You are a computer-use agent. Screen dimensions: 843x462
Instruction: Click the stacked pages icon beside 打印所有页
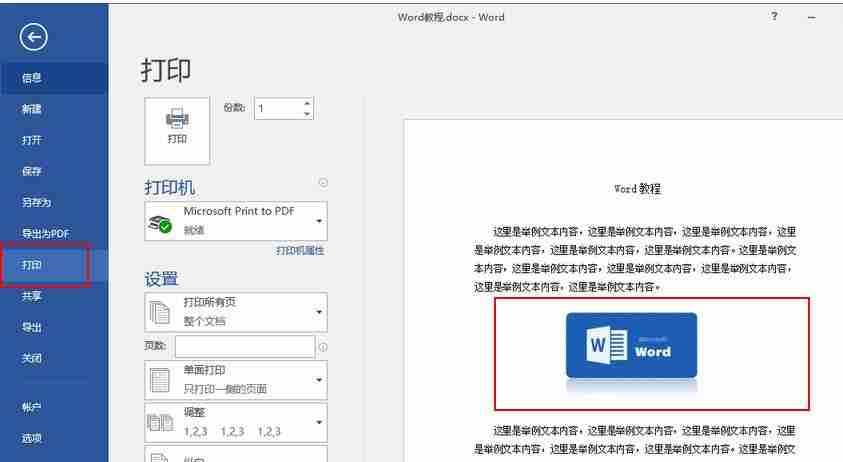coord(160,312)
